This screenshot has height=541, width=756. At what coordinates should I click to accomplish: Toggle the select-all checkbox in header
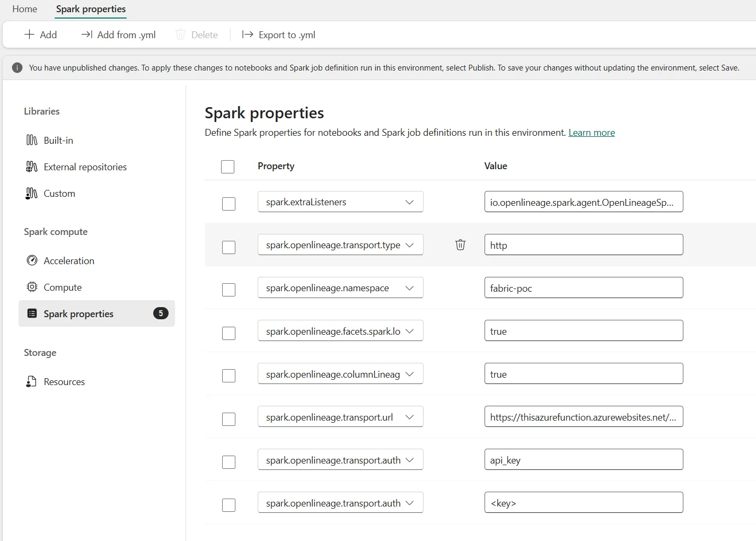point(227,167)
